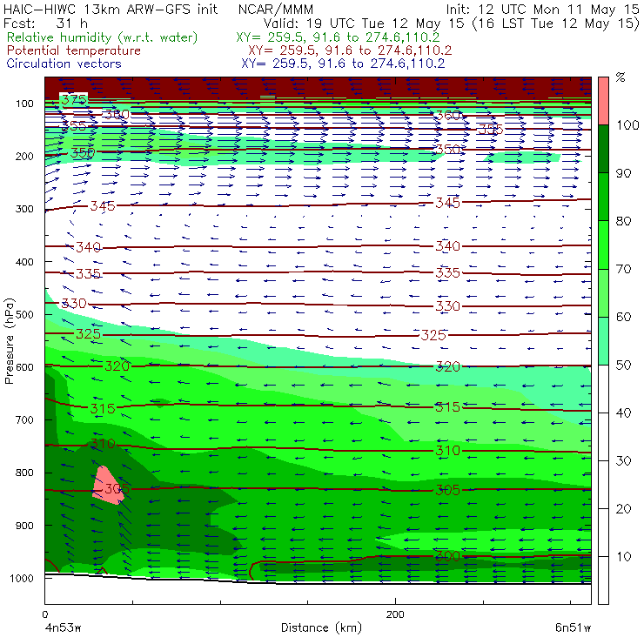This screenshot has width=644, height=644.
Task: Click the darkest green 90-100% colorbar segment
Action: coord(603,149)
